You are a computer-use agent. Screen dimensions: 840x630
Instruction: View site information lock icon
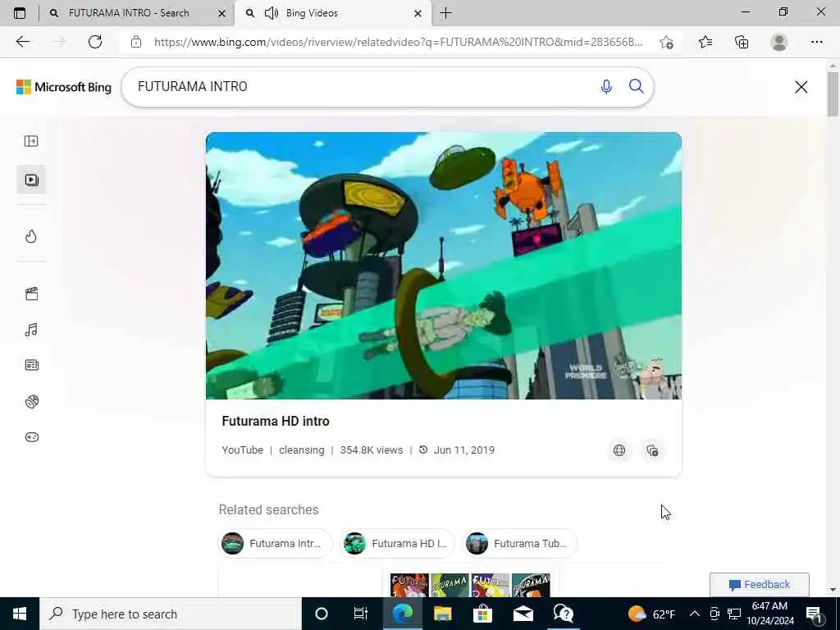pos(136,42)
